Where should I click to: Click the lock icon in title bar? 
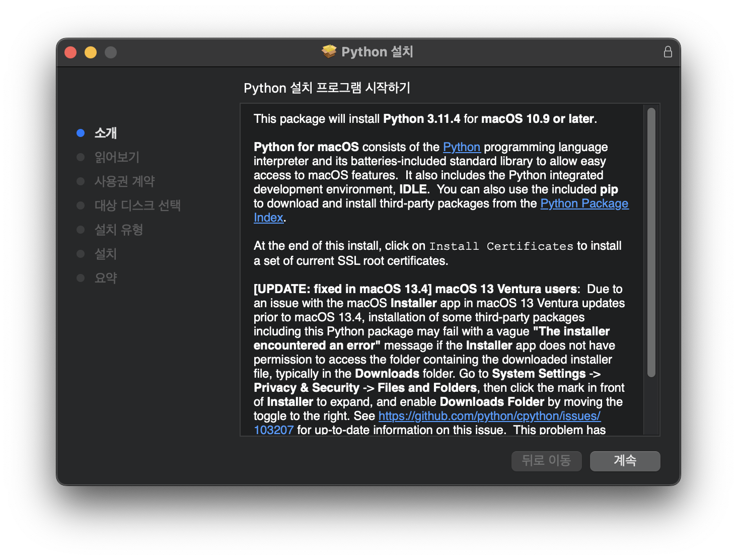668,52
